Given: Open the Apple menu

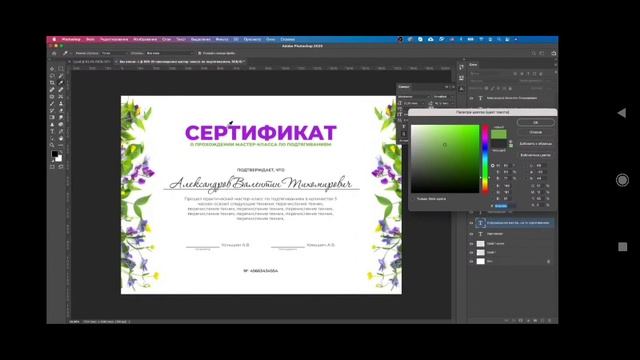Looking at the screenshot, I should click(54, 39).
